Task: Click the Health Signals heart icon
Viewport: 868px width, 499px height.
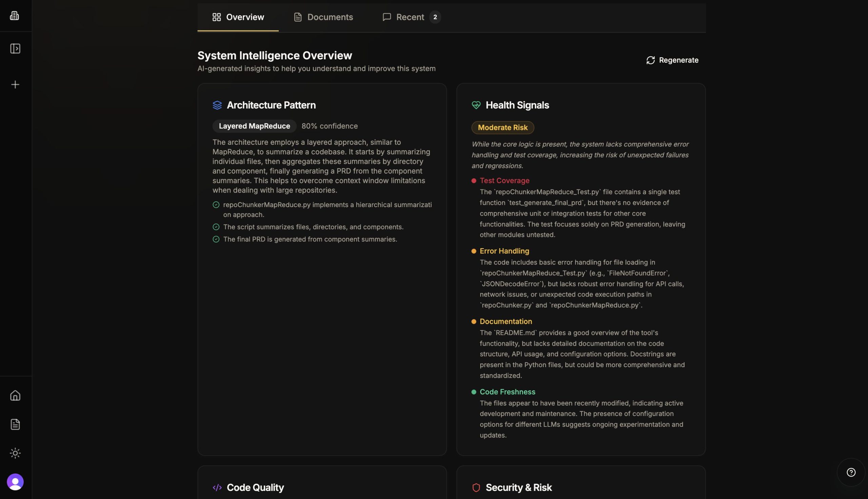Action: point(476,105)
